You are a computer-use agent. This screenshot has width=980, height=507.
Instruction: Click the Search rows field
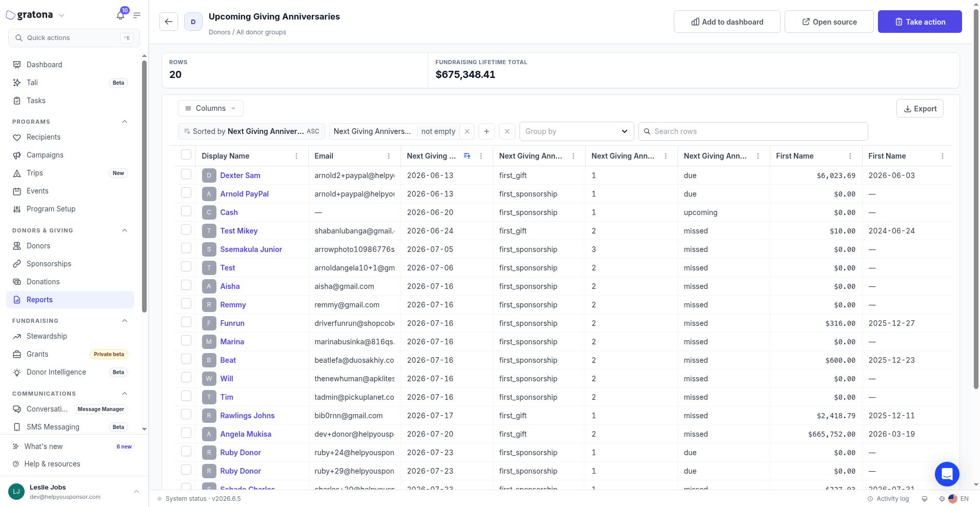(753, 131)
